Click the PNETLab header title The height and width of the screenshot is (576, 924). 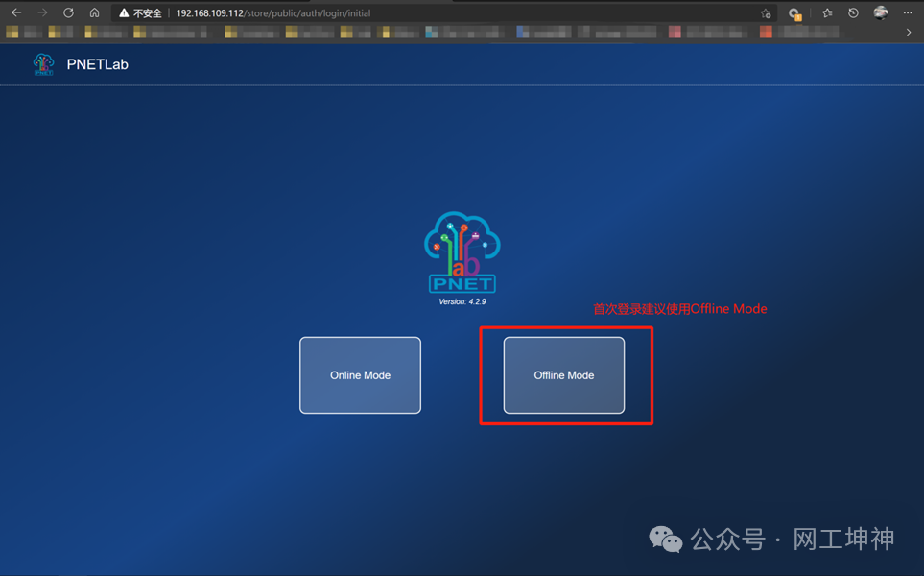97,64
